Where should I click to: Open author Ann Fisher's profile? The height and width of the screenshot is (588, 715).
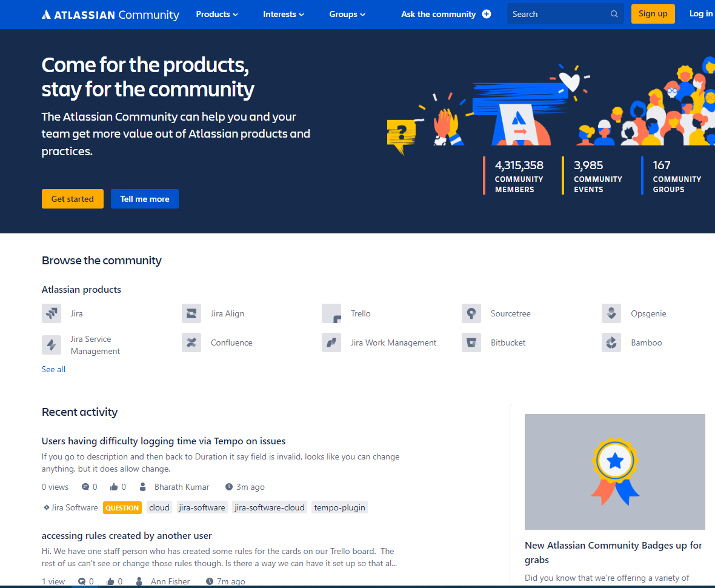[170, 581]
